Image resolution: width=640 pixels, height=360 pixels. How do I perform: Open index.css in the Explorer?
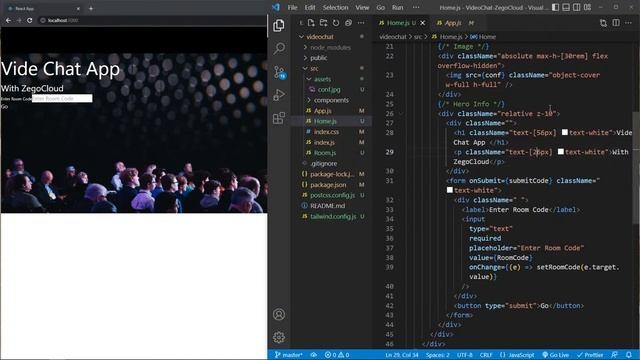tap(326, 131)
